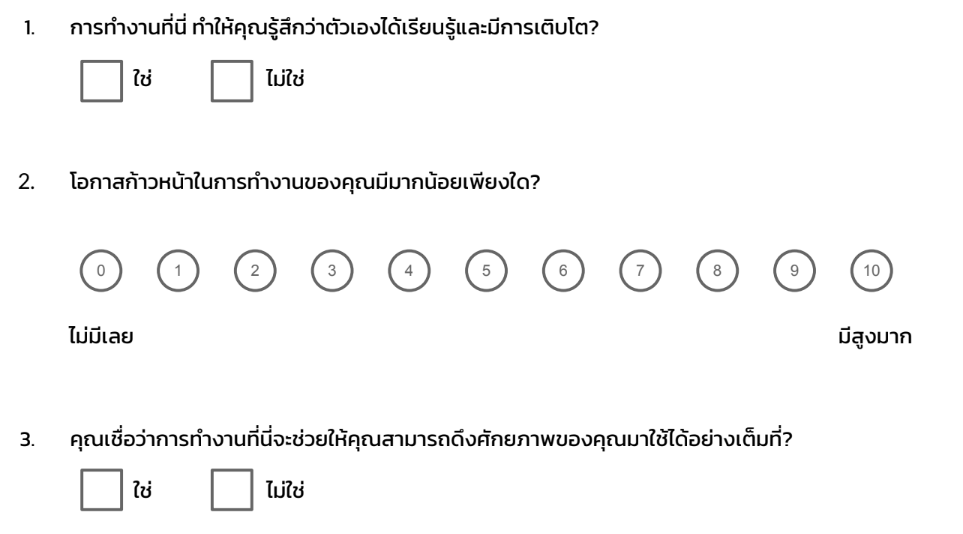Select rating 4 on the scale
The width and height of the screenshot is (963, 534).
point(409,270)
